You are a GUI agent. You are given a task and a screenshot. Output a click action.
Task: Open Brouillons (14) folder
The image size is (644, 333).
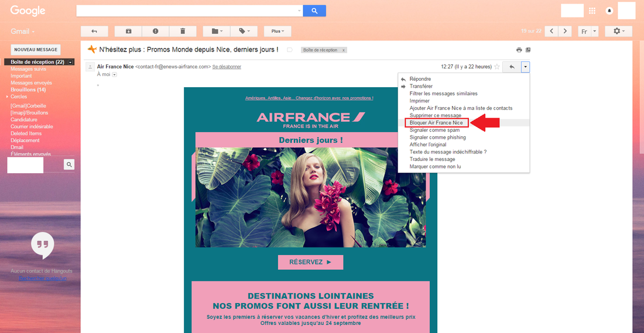[x=28, y=90]
